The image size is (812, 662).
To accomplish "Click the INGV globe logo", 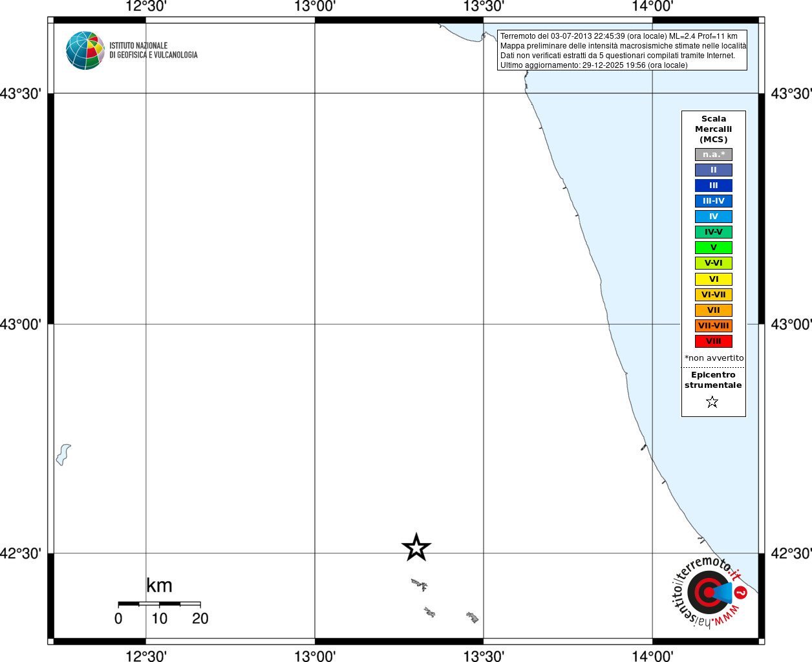I will point(85,50).
